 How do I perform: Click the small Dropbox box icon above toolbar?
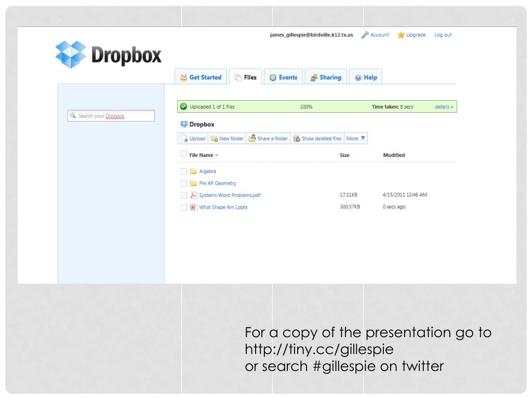click(x=184, y=124)
